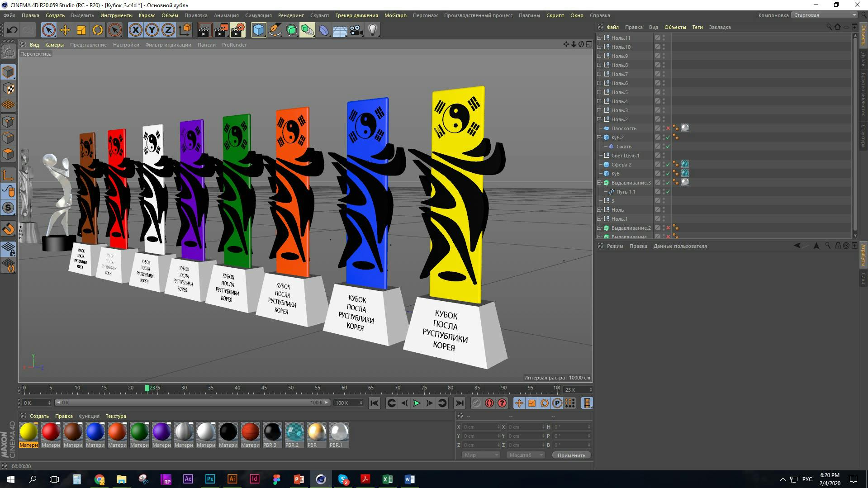Click the green Play Forwards button

click(417, 403)
